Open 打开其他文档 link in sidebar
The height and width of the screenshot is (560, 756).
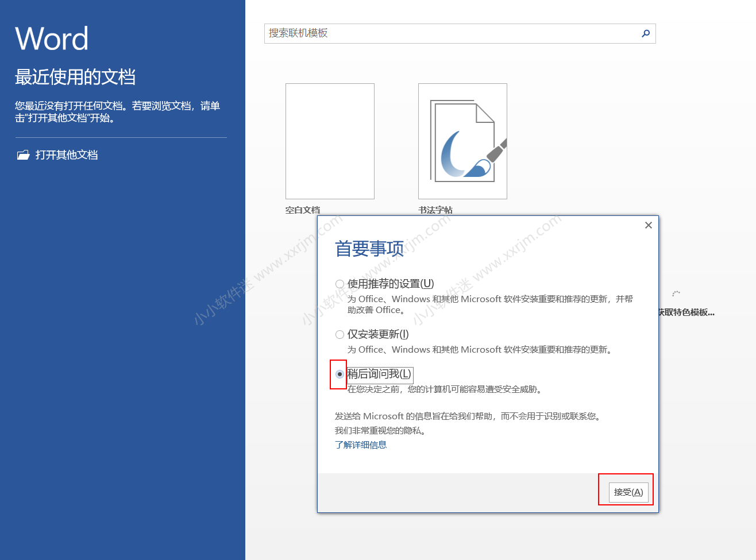click(x=67, y=155)
